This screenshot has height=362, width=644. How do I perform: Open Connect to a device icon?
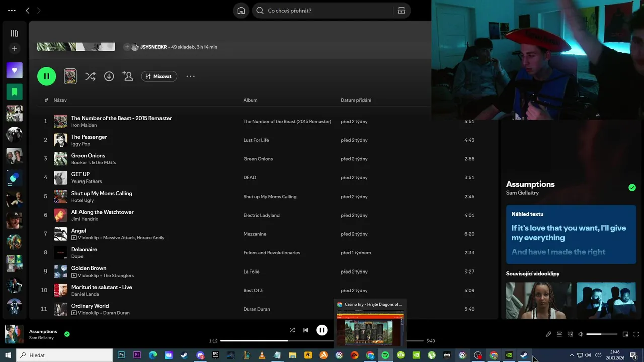570,334
